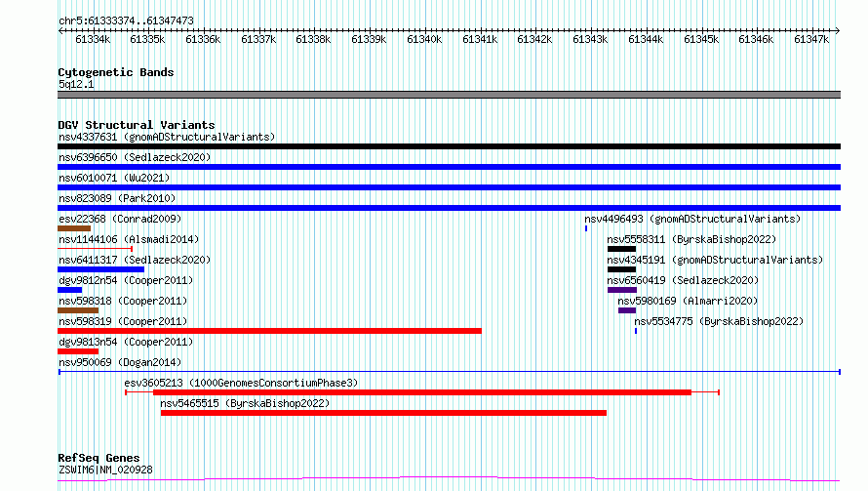Screen dimensions: 868x491
Task: Click the esv22368 Conrad2009 brown bar
Action: point(74,228)
